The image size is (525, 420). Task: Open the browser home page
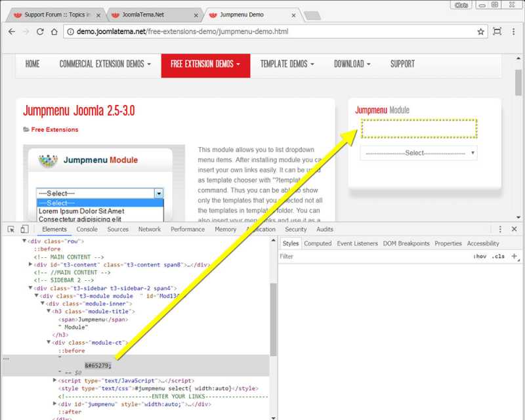(x=54, y=31)
